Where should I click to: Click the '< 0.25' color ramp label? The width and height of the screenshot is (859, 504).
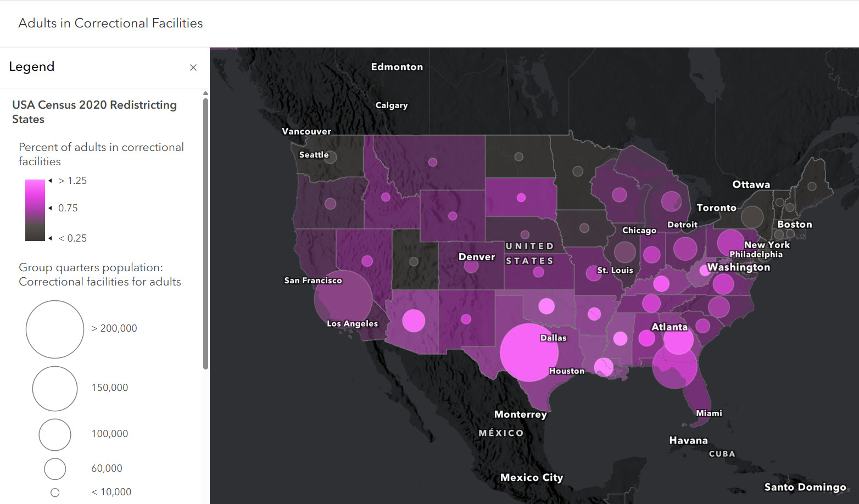tap(72, 238)
